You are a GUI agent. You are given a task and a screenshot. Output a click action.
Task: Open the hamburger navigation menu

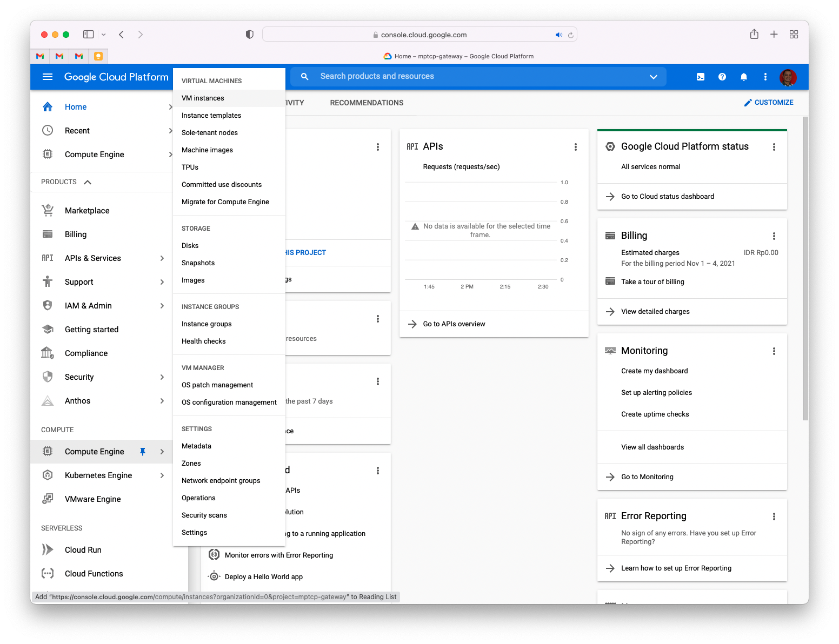point(48,77)
